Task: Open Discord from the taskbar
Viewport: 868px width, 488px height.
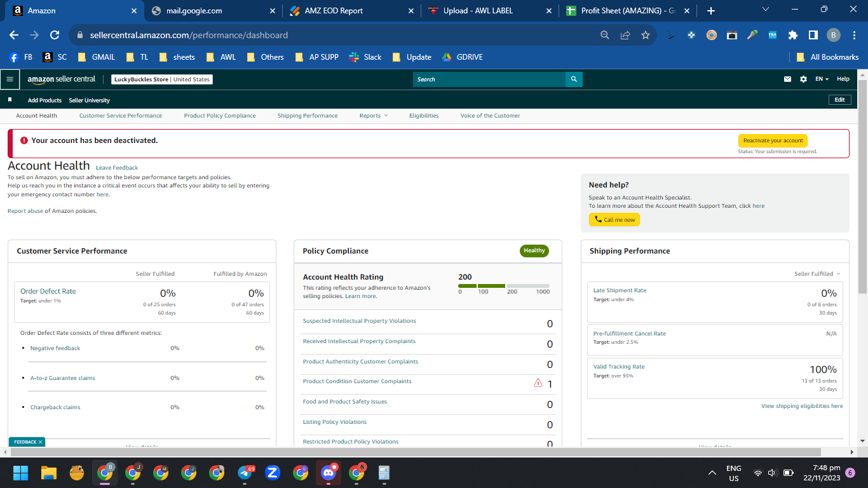Action: (328, 473)
